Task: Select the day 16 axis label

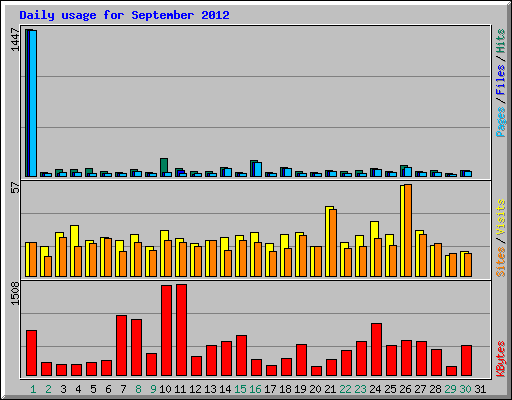Action: click(x=255, y=389)
